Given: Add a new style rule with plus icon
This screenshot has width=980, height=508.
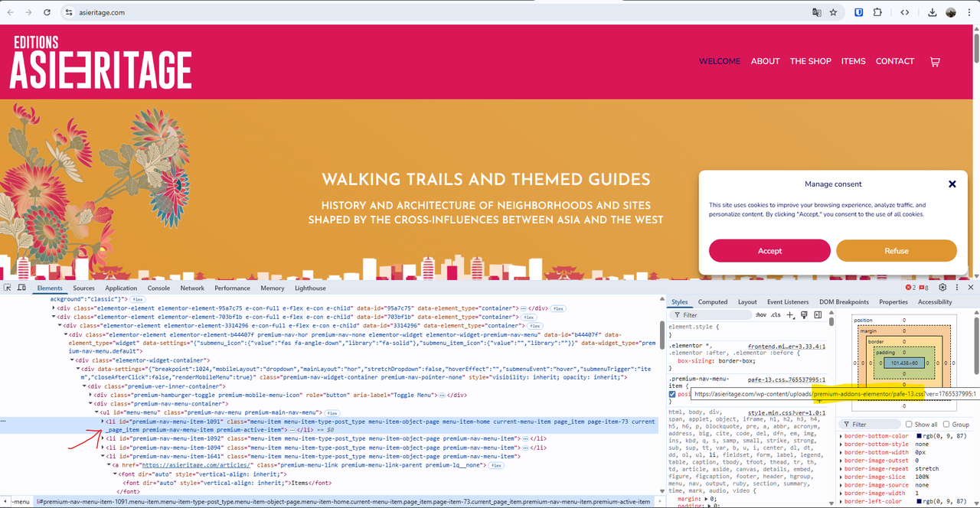Looking at the screenshot, I should tap(791, 314).
